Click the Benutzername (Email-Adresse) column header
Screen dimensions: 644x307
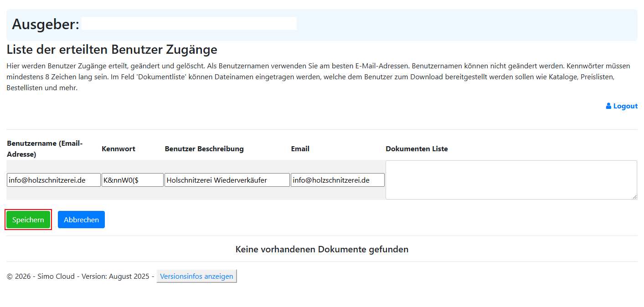45,148
